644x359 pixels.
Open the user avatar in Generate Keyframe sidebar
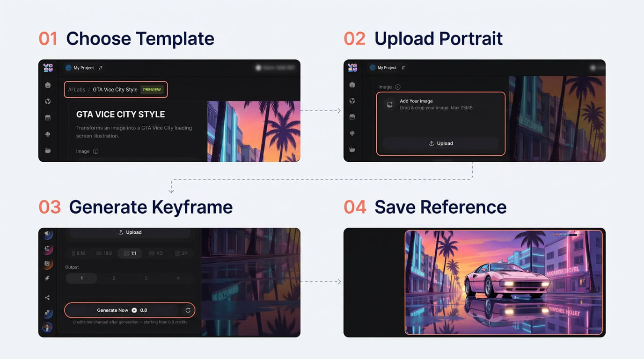[x=47, y=327]
